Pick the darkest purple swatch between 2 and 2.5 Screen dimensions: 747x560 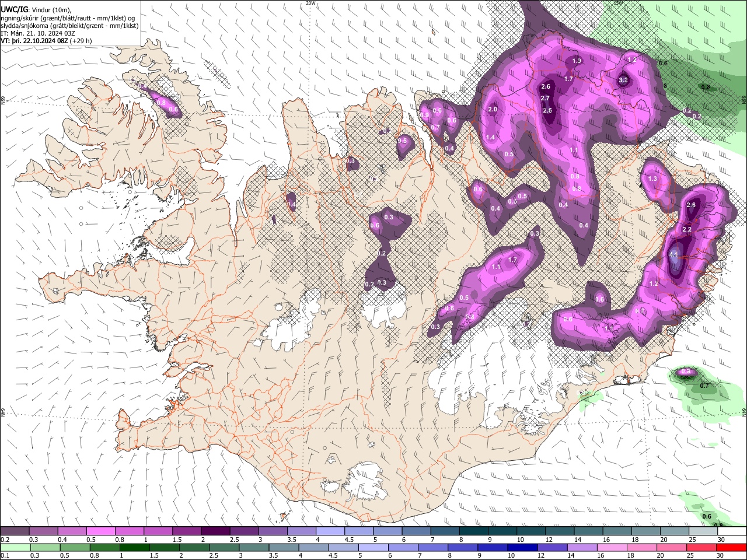pos(215,531)
